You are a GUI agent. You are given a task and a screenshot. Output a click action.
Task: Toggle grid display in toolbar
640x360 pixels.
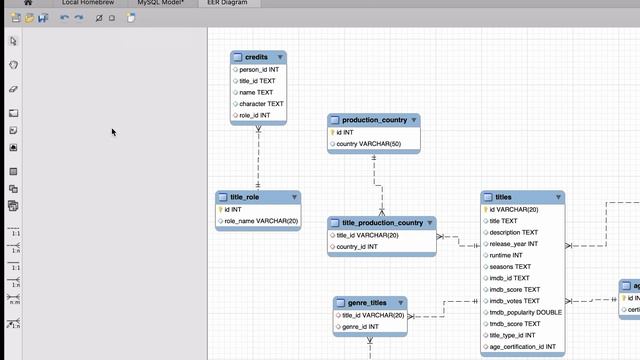(99, 18)
